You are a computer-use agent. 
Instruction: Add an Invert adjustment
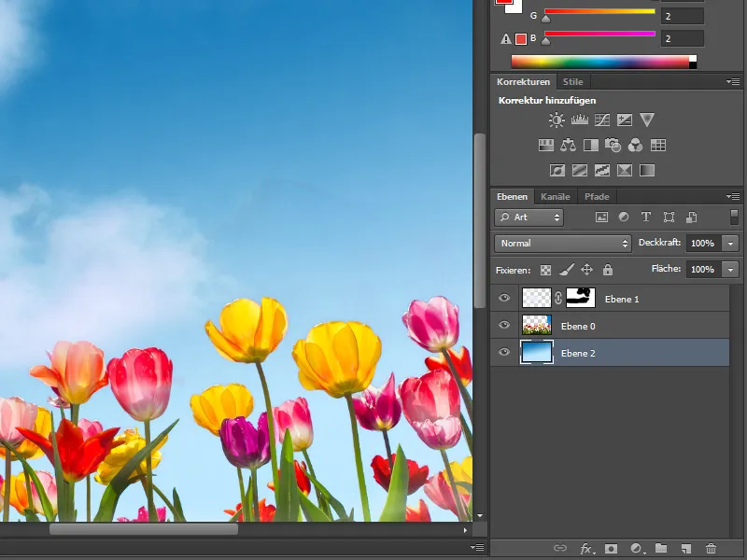(557, 170)
